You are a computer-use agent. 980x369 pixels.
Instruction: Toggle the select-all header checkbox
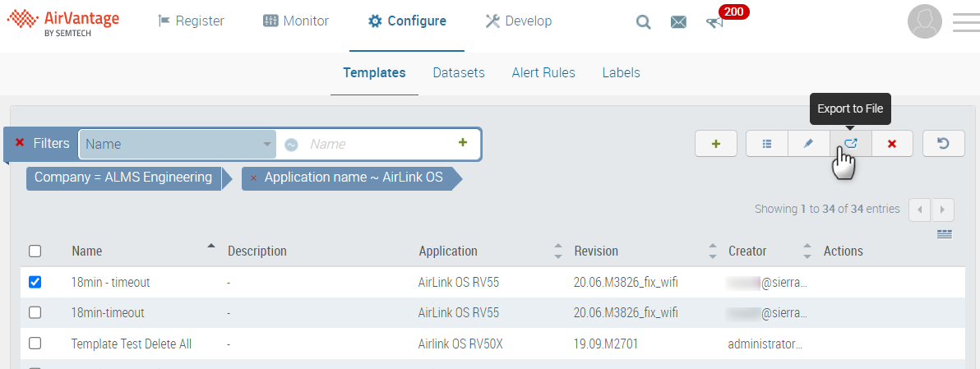tap(35, 251)
